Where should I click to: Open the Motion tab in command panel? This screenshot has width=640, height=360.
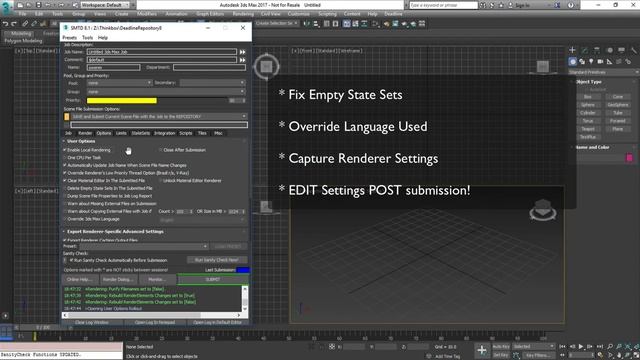click(x=609, y=50)
